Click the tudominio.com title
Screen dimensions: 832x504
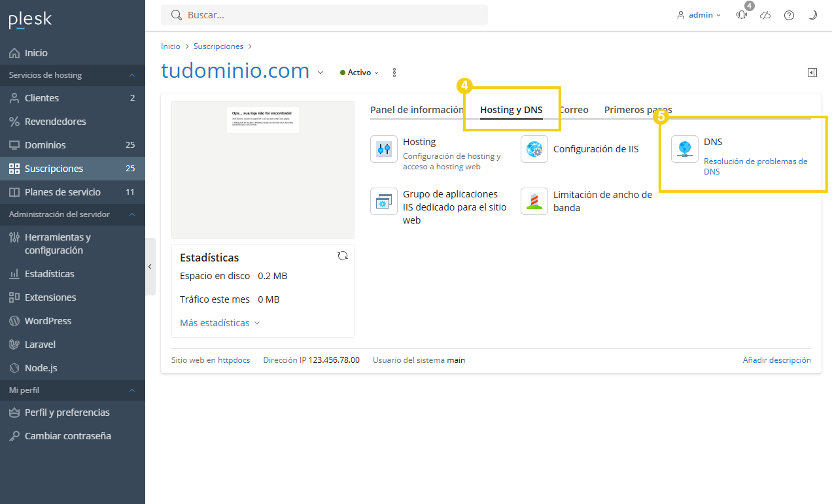(x=235, y=71)
